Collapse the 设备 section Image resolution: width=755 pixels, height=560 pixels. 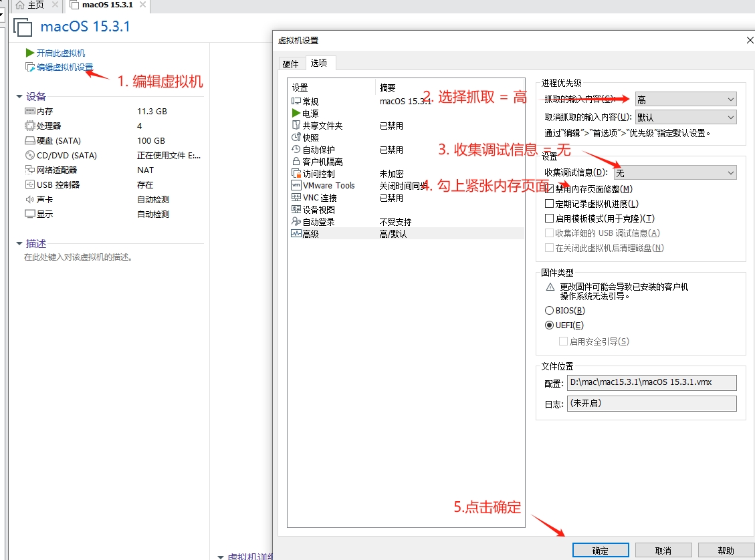(x=19, y=97)
